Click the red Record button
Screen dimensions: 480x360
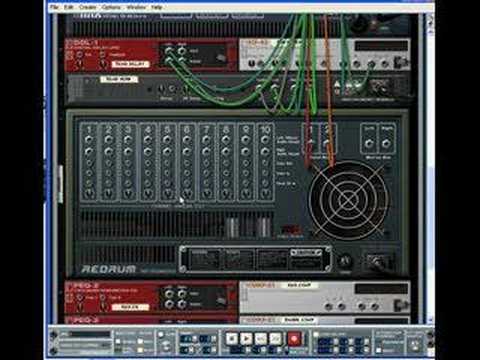tap(294, 338)
